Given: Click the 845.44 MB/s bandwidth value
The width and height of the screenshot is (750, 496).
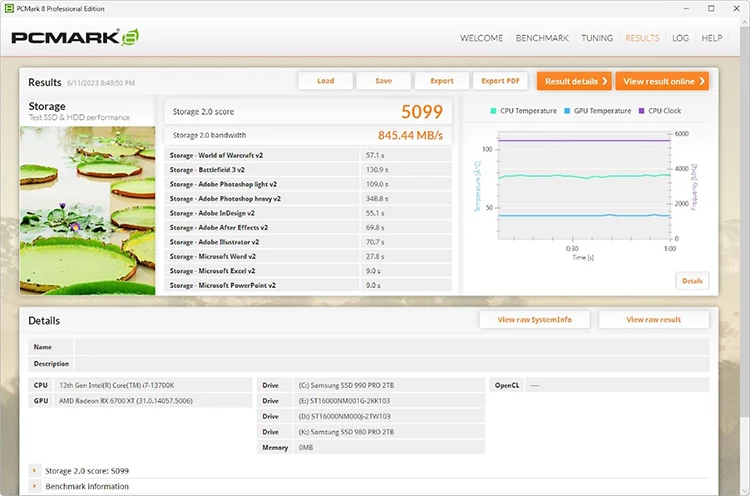Looking at the screenshot, I should [410, 135].
